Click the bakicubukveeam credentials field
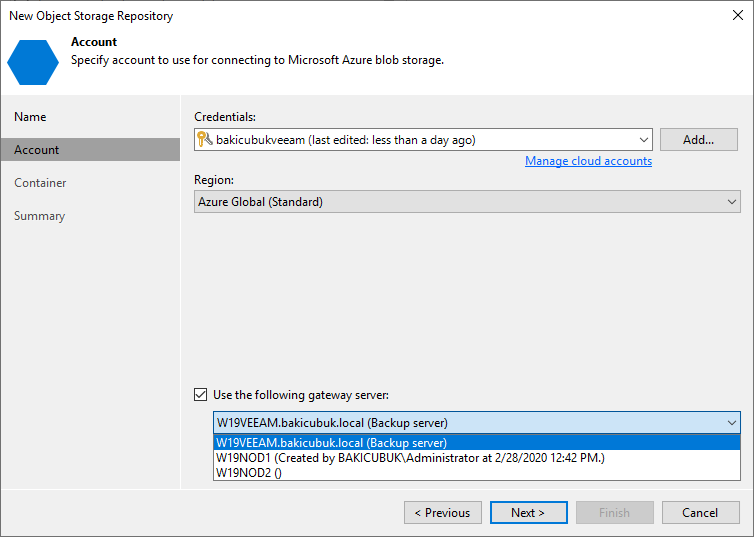The width and height of the screenshot is (754, 537). click(423, 139)
